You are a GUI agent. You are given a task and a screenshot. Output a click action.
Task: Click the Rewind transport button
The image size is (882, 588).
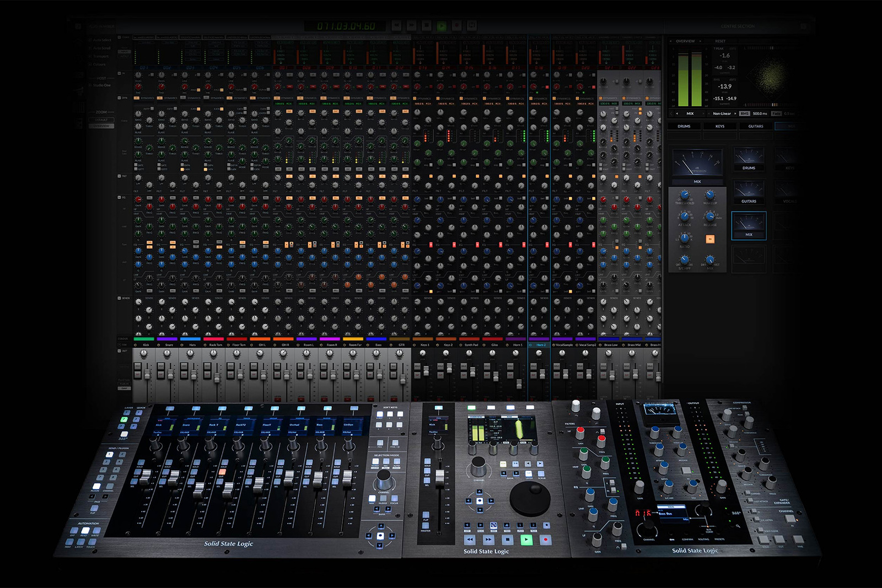[x=396, y=26]
